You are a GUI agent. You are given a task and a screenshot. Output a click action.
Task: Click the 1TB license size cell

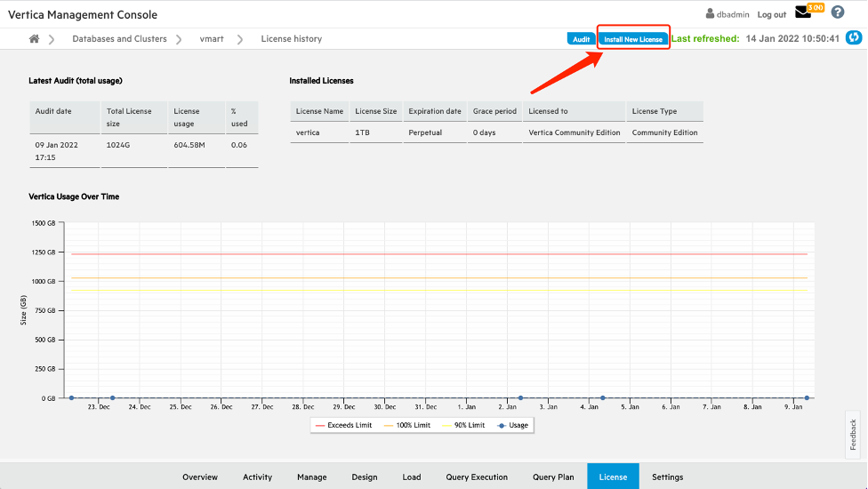click(376, 132)
